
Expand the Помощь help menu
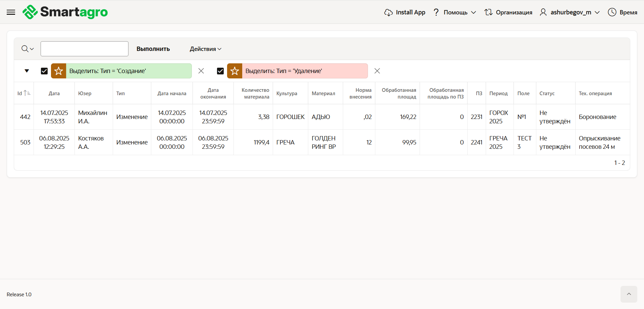[455, 12]
